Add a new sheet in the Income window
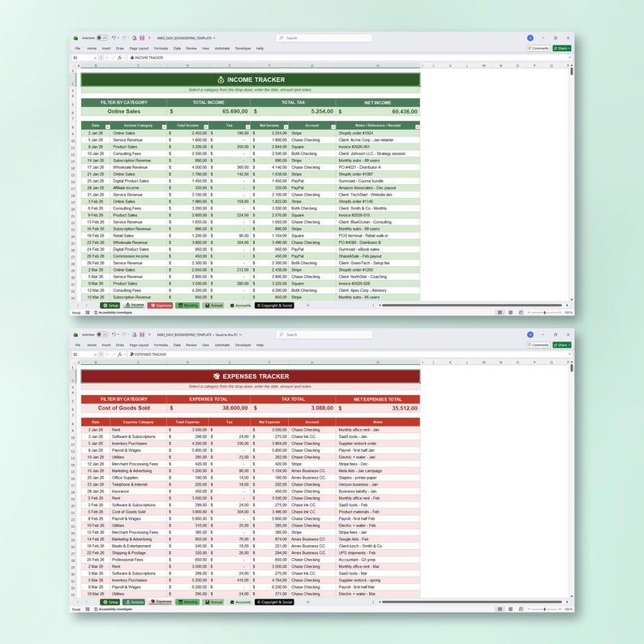This screenshot has width=644, height=644. 307,305
